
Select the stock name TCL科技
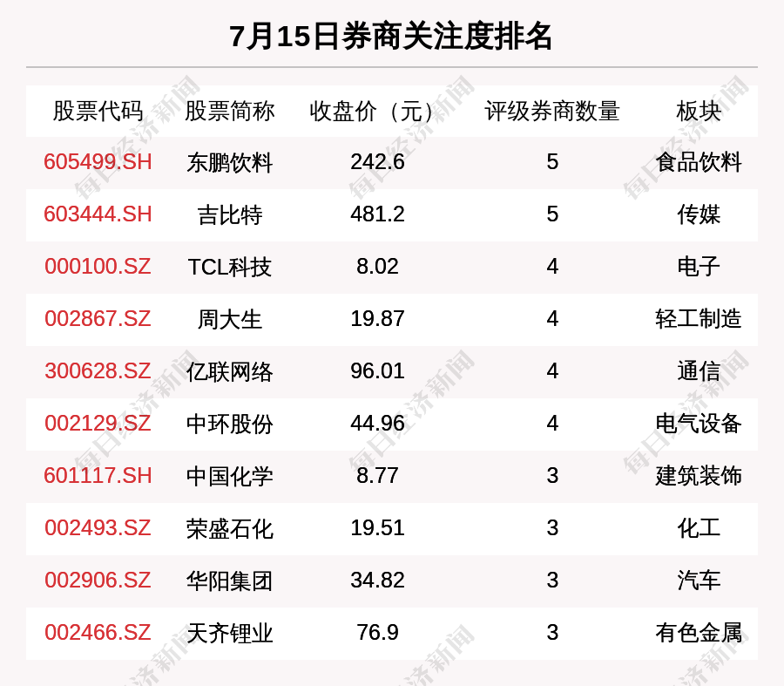pyautogui.click(x=229, y=267)
